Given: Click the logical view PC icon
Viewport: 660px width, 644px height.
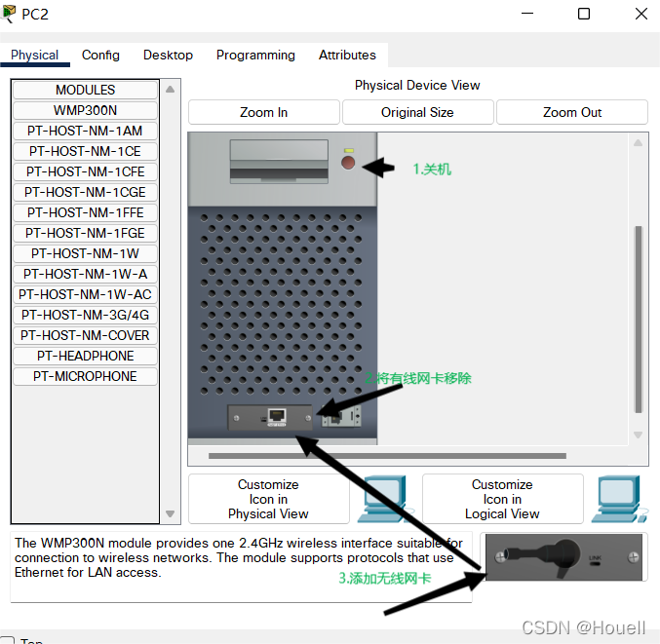Looking at the screenshot, I should click(619, 499).
